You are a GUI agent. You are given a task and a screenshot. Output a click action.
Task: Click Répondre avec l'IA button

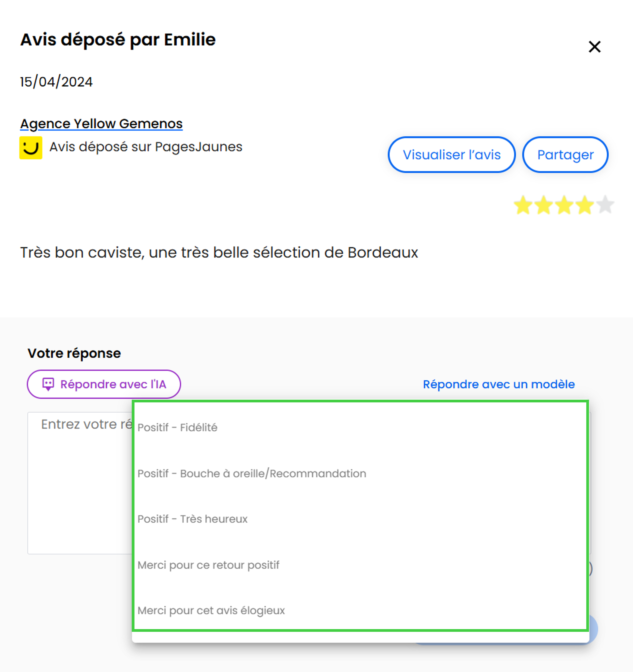[x=104, y=384]
